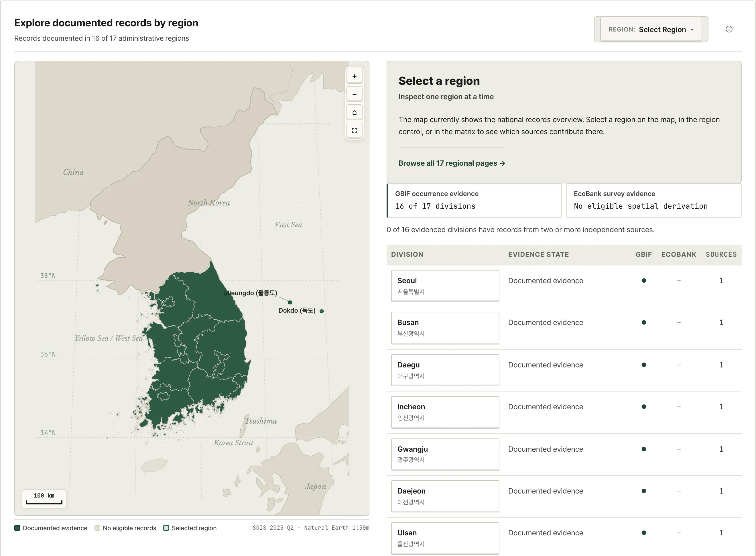The image size is (756, 556).
Task: Select the Ulsan division button
Action: point(445,538)
